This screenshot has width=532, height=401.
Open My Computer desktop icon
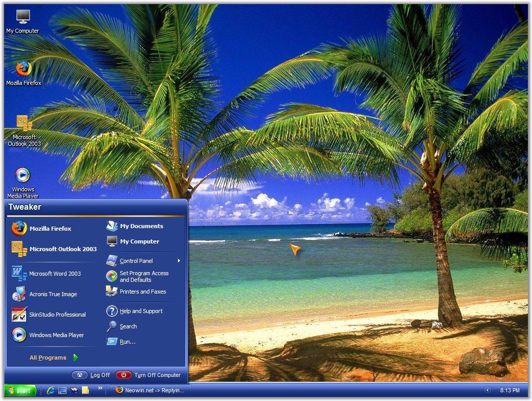pos(23,21)
